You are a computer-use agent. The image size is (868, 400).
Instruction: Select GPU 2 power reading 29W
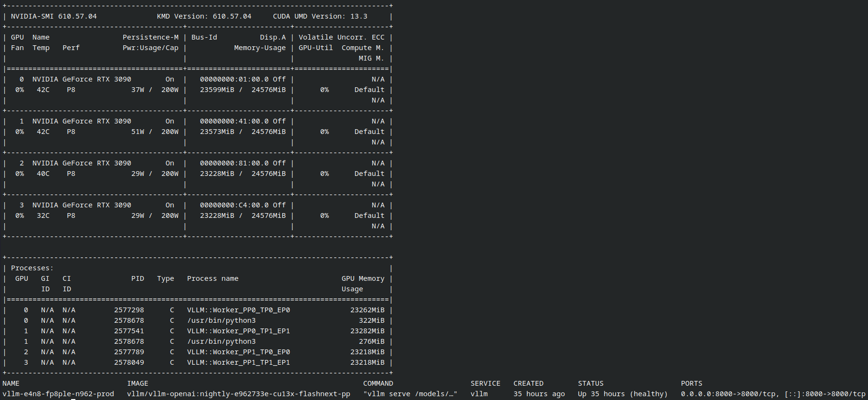138,174
